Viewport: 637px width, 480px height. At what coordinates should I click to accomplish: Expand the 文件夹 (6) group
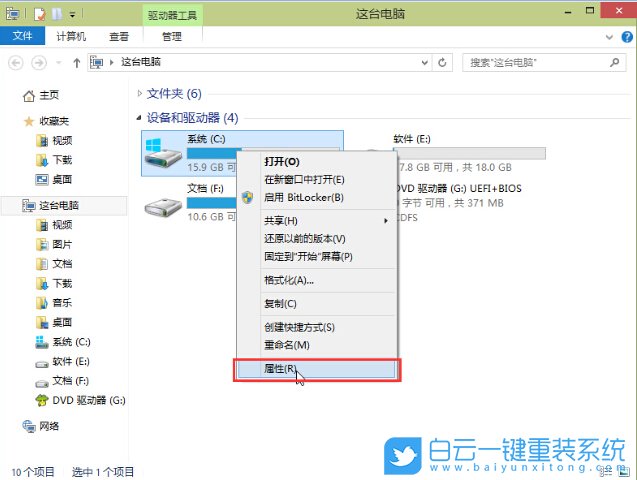point(139,94)
